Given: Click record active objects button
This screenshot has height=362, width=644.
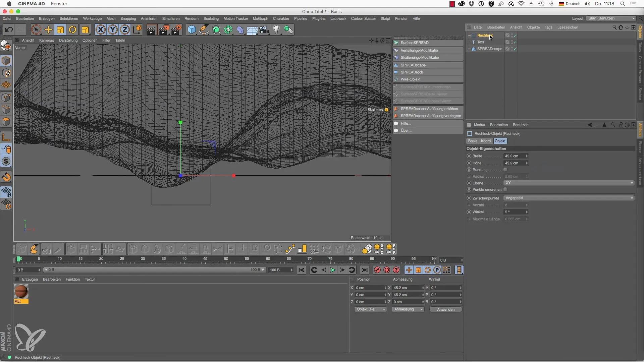Looking at the screenshot, I should (377, 270).
